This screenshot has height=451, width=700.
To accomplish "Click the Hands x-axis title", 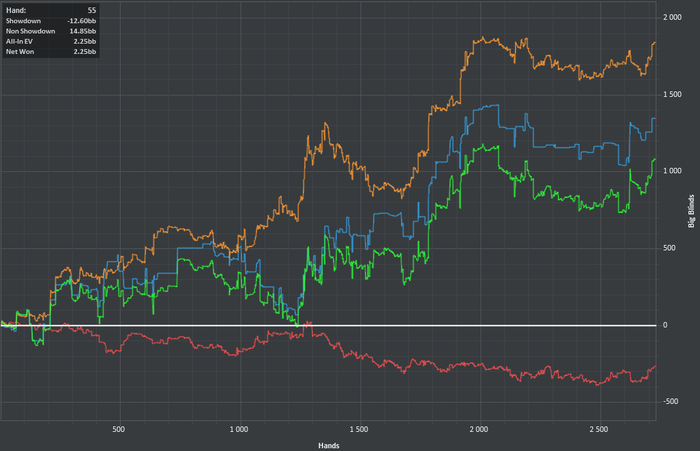I will [329, 446].
